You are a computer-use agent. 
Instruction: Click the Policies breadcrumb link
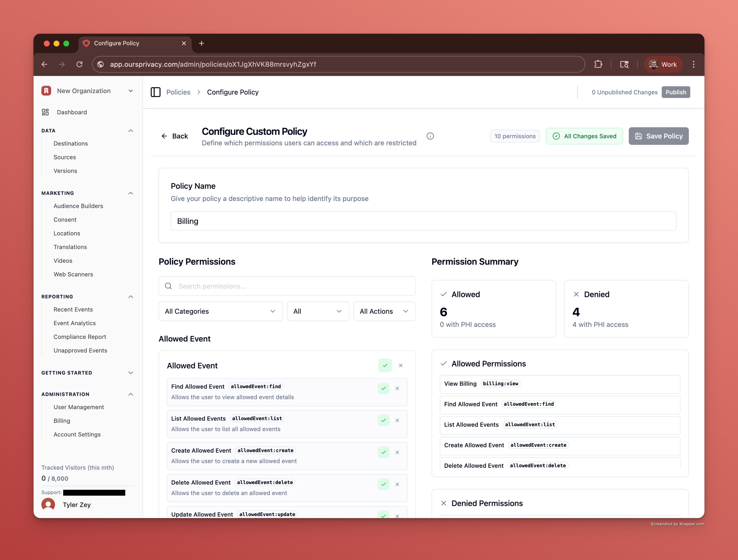point(178,92)
